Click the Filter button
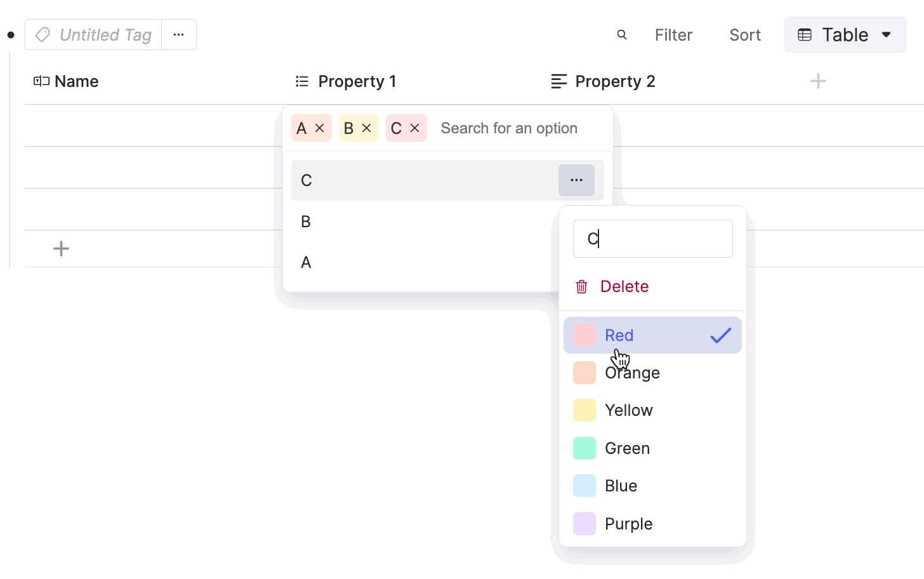Viewport: 924px width, 579px height. pyautogui.click(x=673, y=35)
